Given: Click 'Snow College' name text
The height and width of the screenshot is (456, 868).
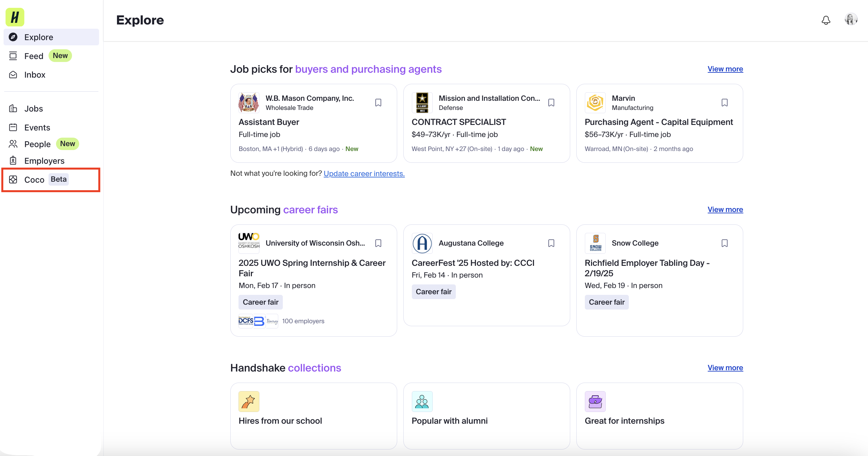Looking at the screenshot, I should tap(635, 243).
